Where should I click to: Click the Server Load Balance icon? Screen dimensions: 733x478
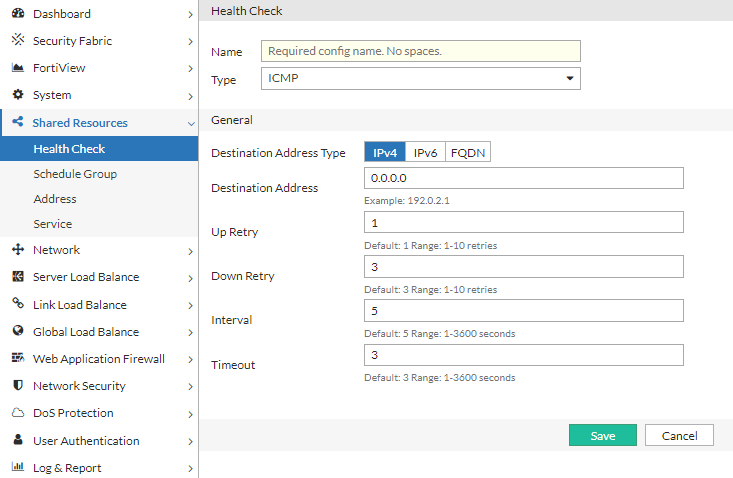coord(17,277)
